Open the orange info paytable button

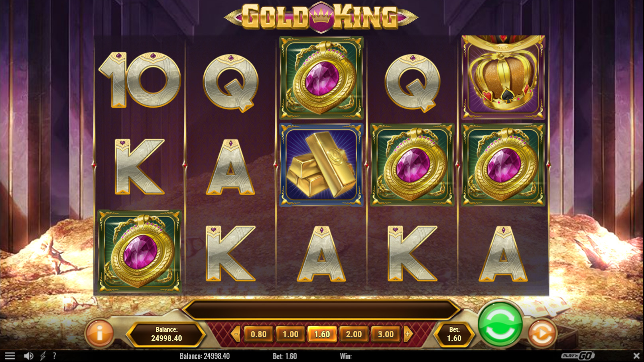[x=100, y=333]
